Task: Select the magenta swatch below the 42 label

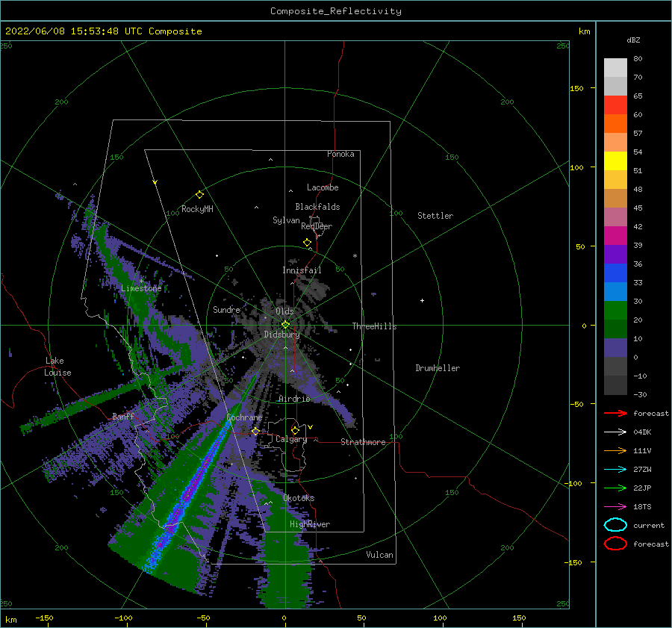Action: coord(615,235)
